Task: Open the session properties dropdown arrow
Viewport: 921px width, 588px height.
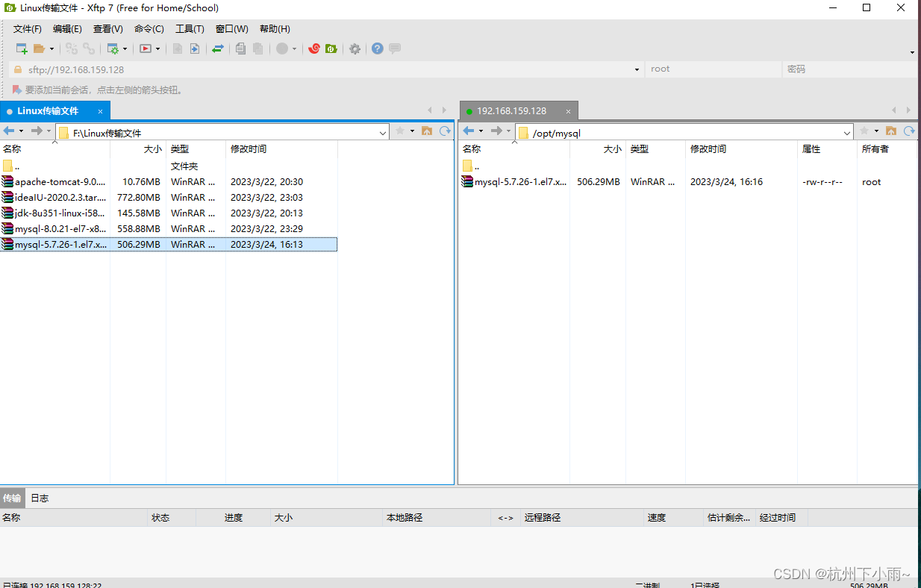Action: tap(125, 49)
